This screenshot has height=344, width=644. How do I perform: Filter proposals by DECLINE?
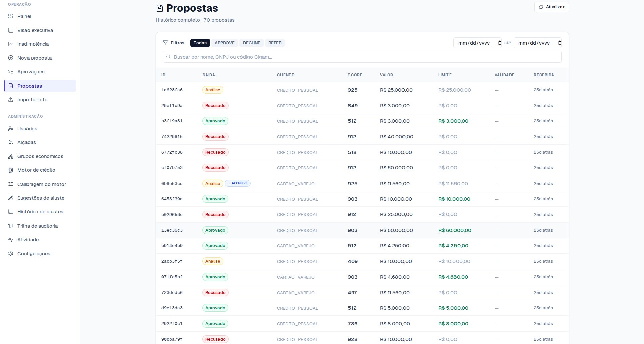pyautogui.click(x=252, y=43)
